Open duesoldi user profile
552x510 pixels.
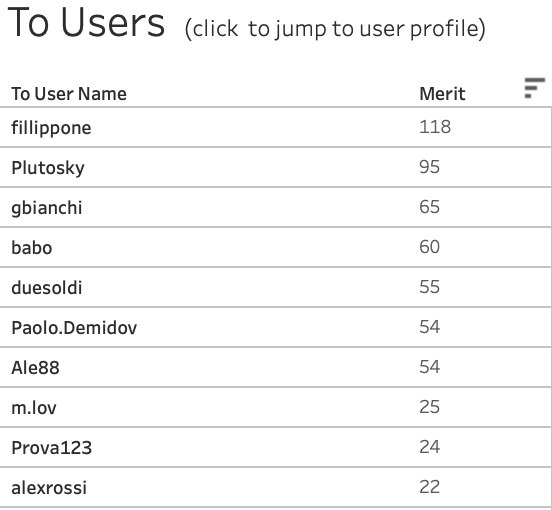click(x=47, y=288)
